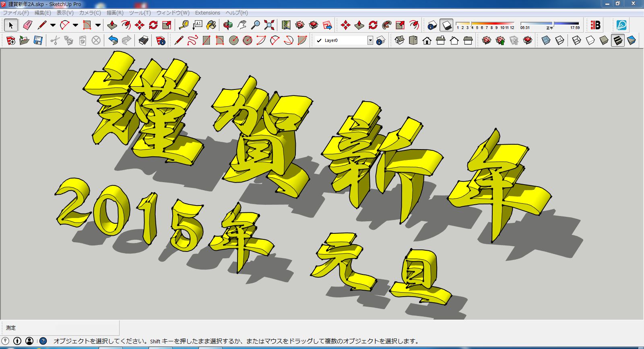Viewport: 644px width, 349px height.
Task: Open the ツール(T) menu
Action: tap(140, 13)
